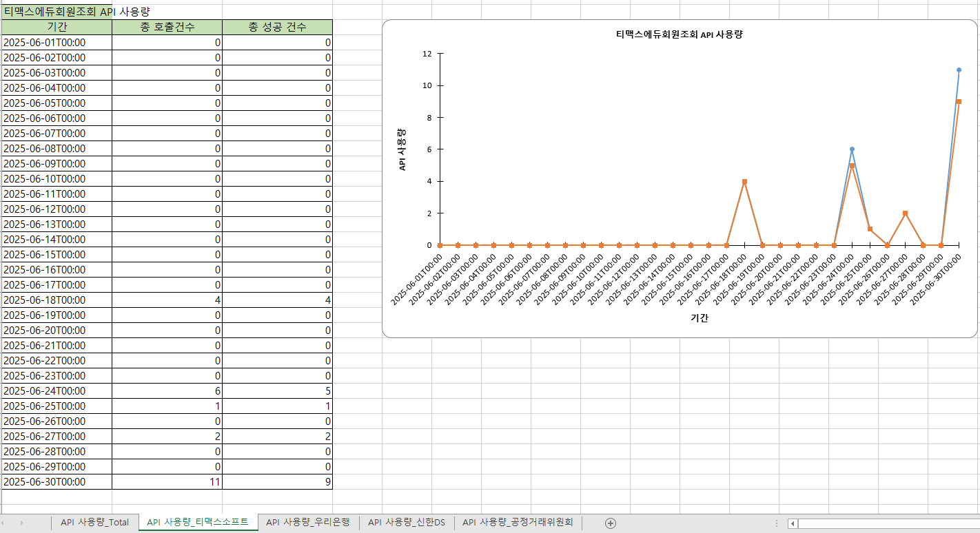Screen dimensions: 980x533
Task: Add a new sheet with plus icon
Action: coord(610,523)
